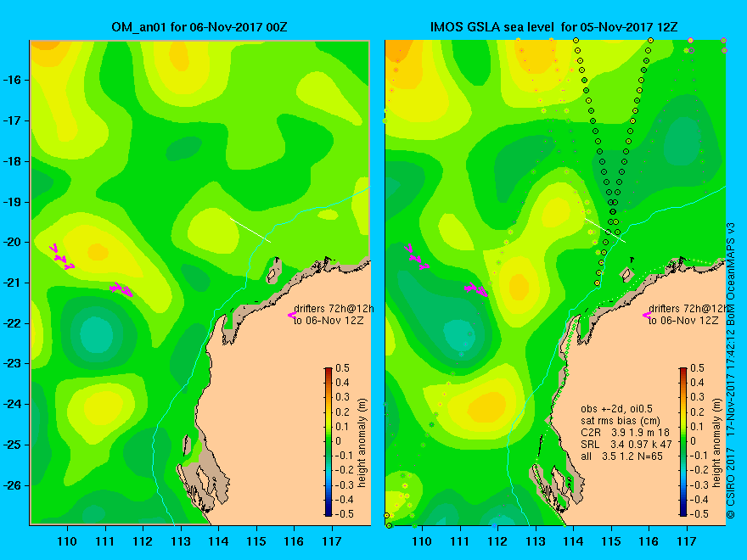Click the right map's height anomaly color bar

pos(683,441)
